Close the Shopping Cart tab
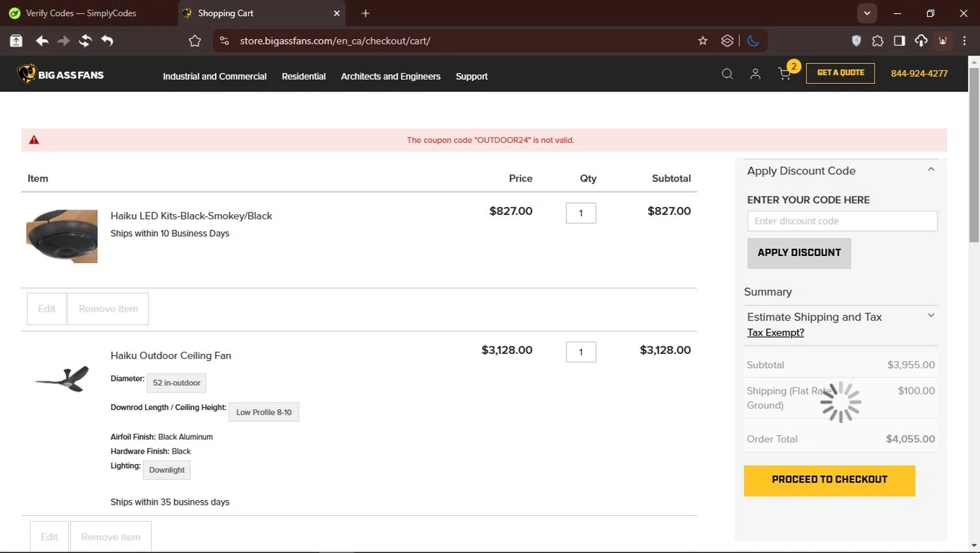The height and width of the screenshot is (553, 980). point(337,13)
